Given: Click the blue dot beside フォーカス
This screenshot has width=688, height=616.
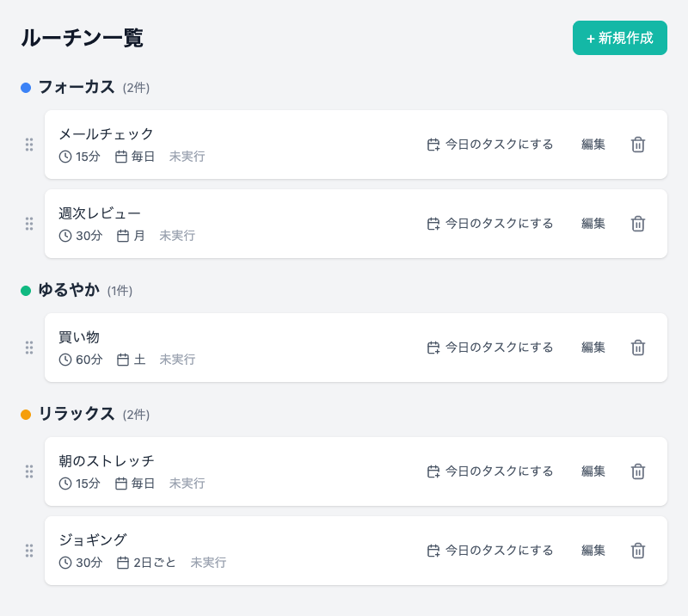Looking at the screenshot, I should click(x=26, y=88).
